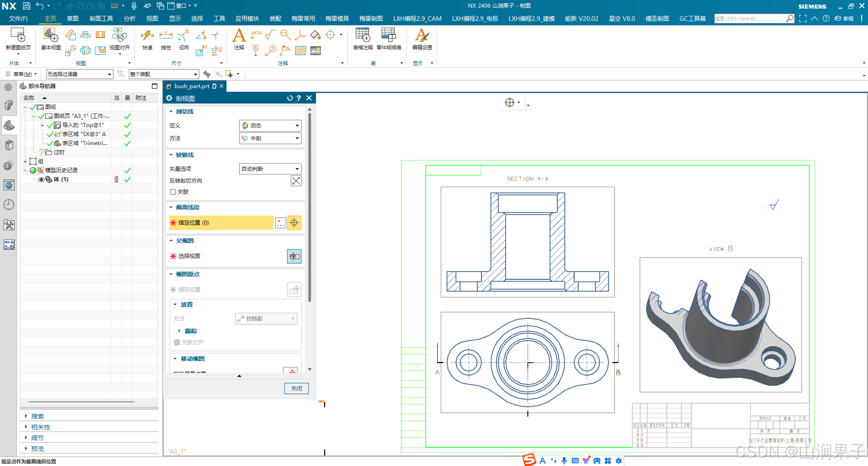
Task: Switch to the 制图工具 ribbon tab
Action: point(101,19)
